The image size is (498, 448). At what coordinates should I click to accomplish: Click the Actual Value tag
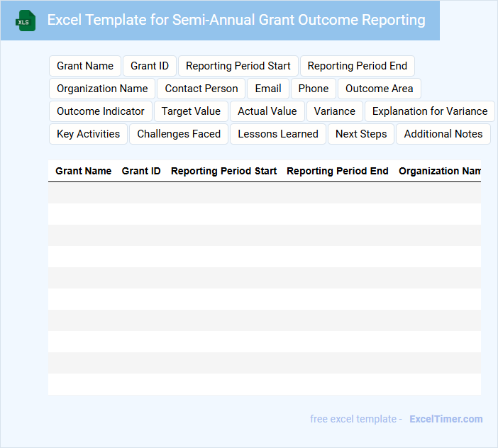pyautogui.click(x=267, y=111)
